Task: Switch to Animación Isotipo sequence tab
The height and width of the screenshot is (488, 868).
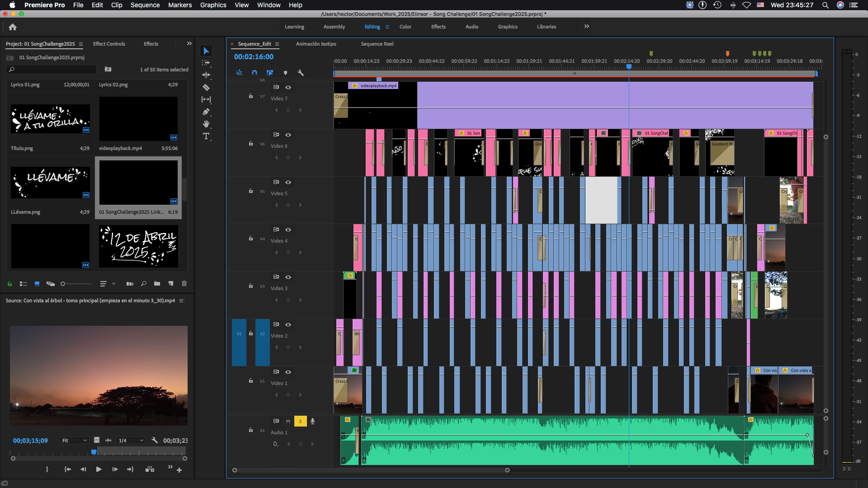Action: point(316,44)
